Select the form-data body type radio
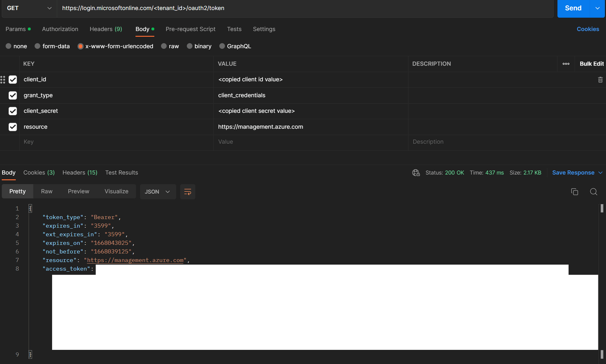The height and width of the screenshot is (364, 606). tap(37, 46)
